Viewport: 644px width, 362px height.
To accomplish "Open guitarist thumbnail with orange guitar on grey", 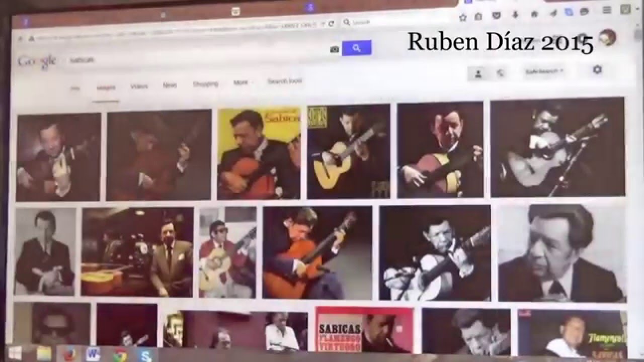I will point(317,253).
